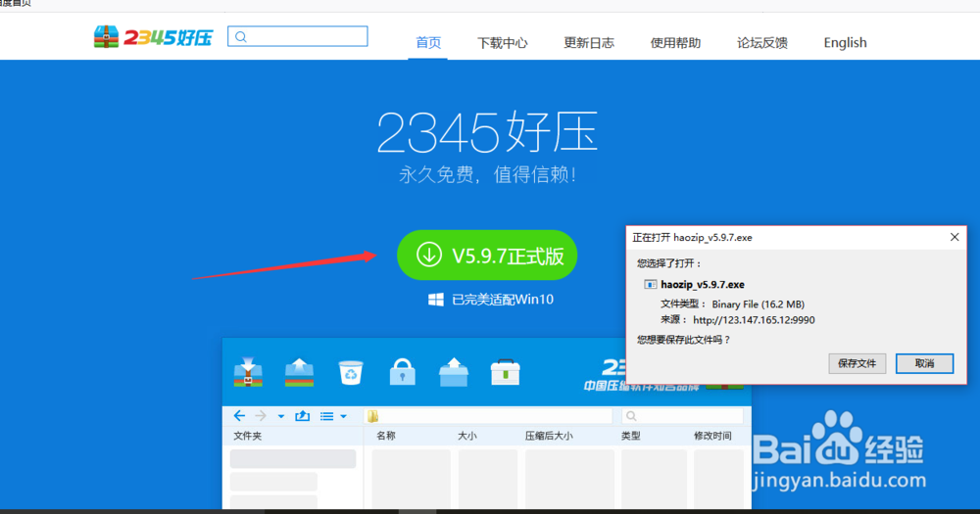Click the 2345好压 logo
The height and width of the screenshot is (514, 980).
coord(153,37)
